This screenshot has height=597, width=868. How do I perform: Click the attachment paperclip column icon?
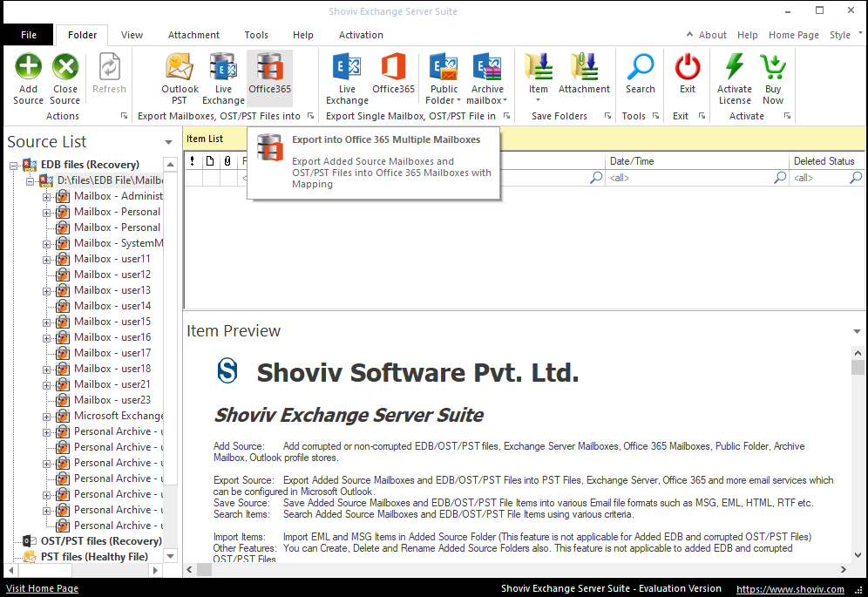pyautogui.click(x=227, y=161)
